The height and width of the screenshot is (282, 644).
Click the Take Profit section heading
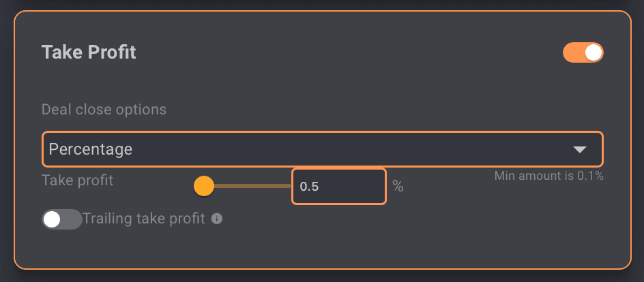tap(89, 52)
